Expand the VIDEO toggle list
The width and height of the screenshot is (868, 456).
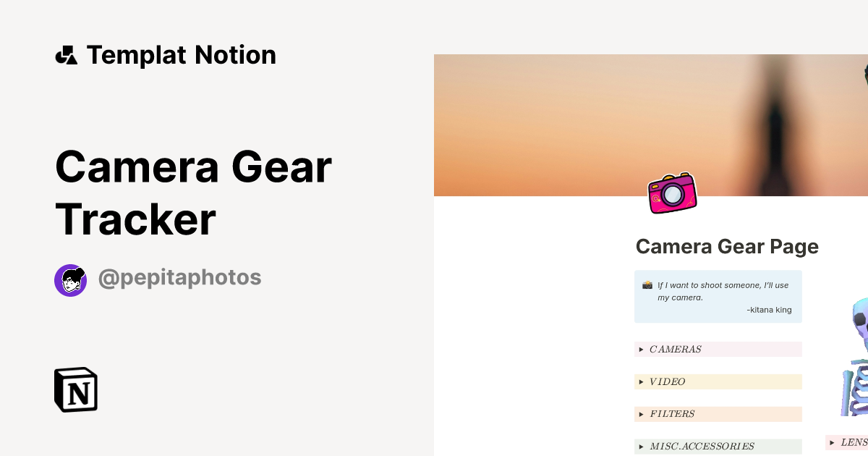641,381
